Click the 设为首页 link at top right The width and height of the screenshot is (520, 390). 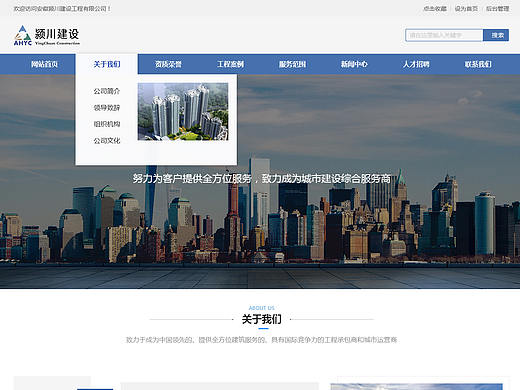(466, 9)
